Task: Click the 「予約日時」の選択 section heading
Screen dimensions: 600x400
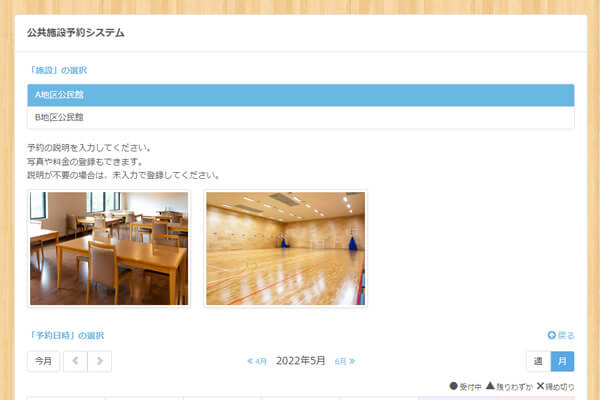Action: 66,336
